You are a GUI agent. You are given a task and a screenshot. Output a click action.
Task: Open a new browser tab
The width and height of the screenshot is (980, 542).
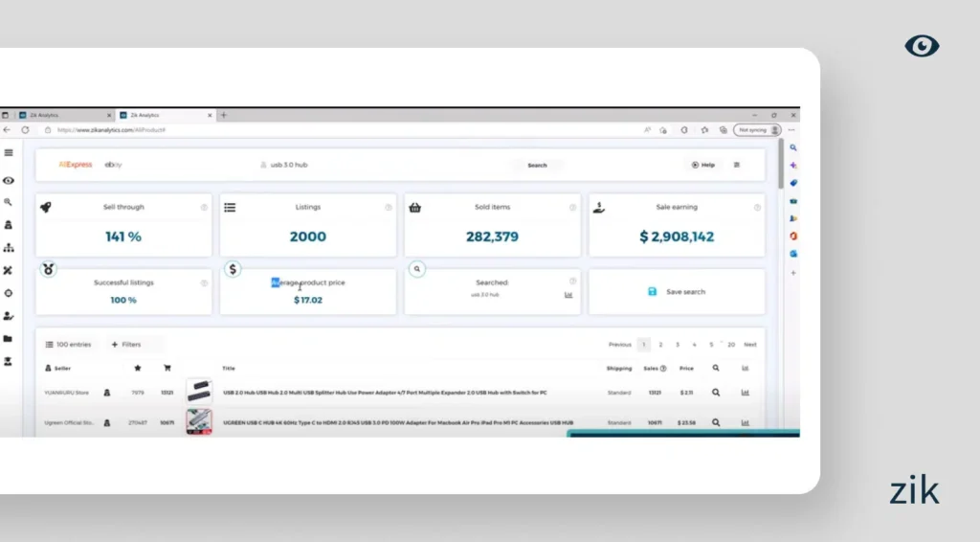[224, 115]
